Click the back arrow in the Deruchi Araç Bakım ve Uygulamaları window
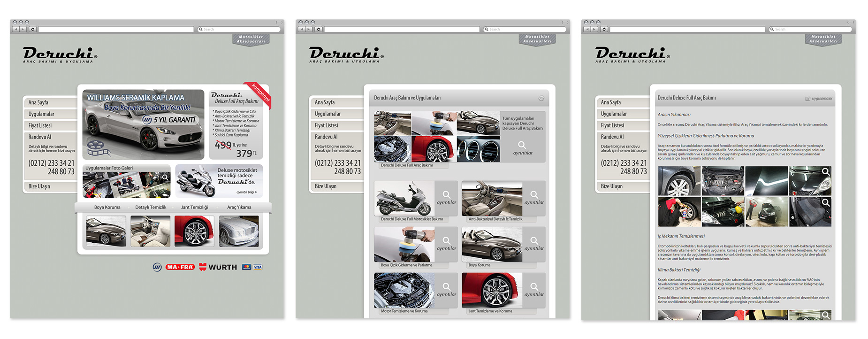 (x=301, y=29)
